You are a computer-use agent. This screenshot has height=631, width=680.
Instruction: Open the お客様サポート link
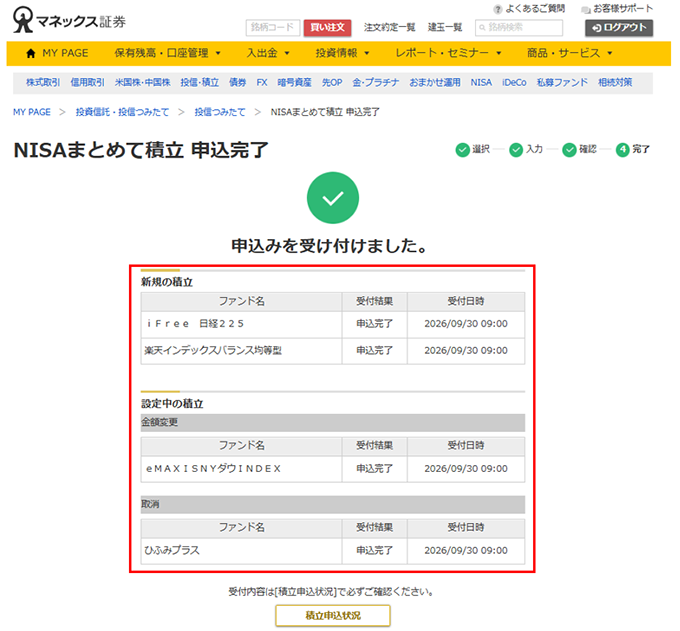[623, 9]
